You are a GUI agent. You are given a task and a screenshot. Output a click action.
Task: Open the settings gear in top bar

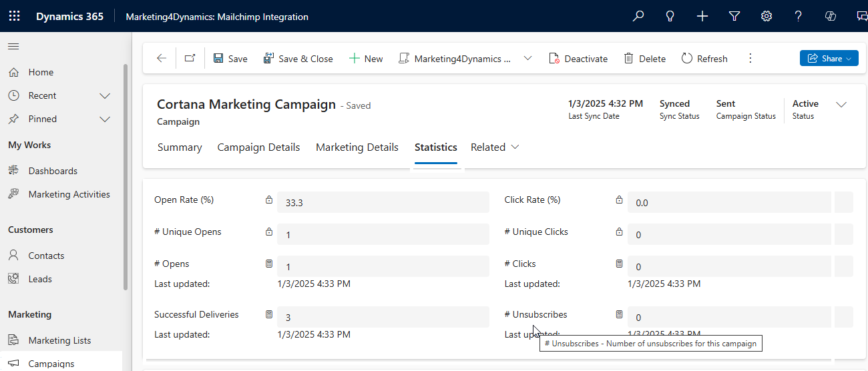coord(767,16)
